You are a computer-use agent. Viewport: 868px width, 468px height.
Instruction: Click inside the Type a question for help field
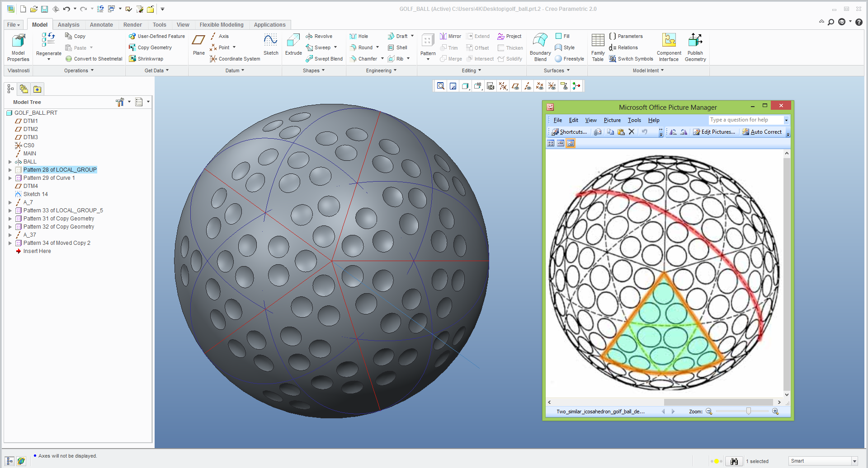[745, 120]
